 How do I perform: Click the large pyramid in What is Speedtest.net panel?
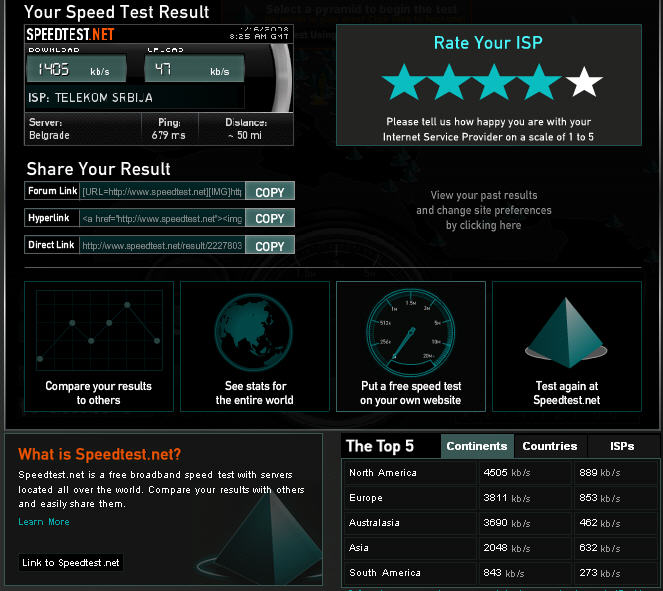click(262, 539)
